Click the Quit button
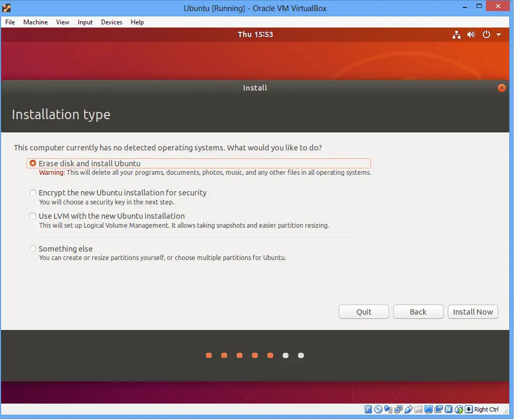This screenshot has height=420, width=514. 364,312
